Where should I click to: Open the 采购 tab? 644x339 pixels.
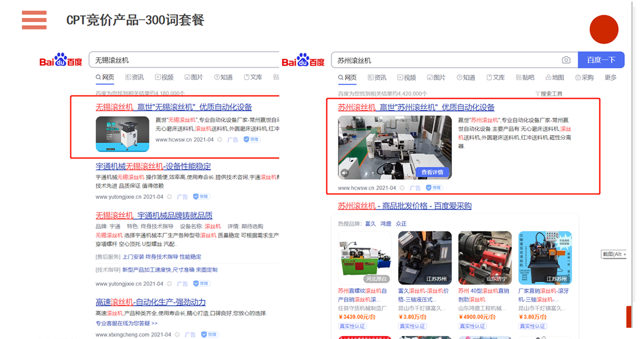point(584,77)
